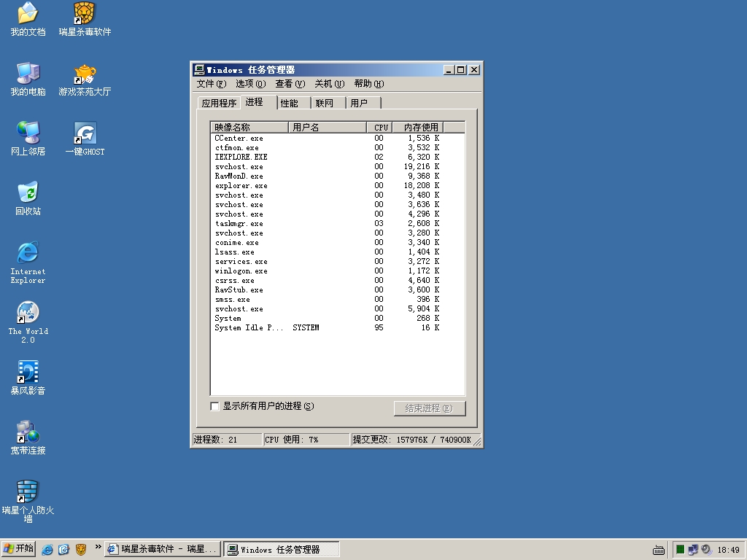Image resolution: width=747 pixels, height=560 pixels.
Task: Select the 我的电脑 desktop icon
Action: click(28, 79)
